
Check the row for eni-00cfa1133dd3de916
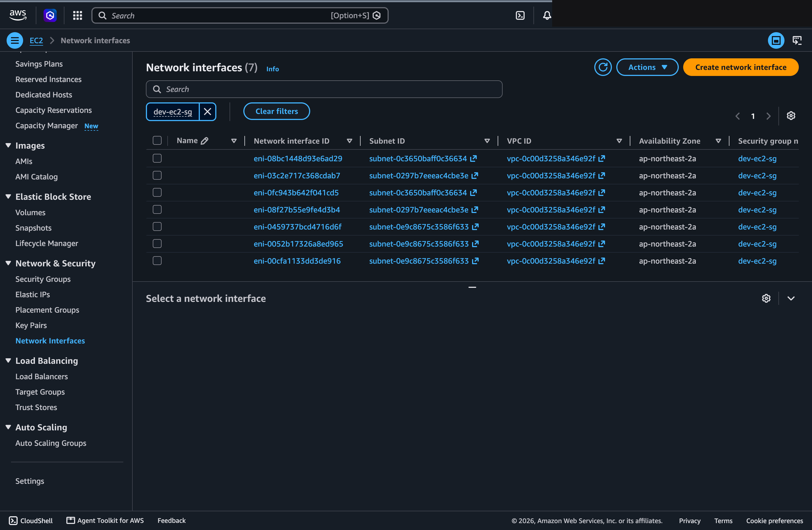(157, 261)
